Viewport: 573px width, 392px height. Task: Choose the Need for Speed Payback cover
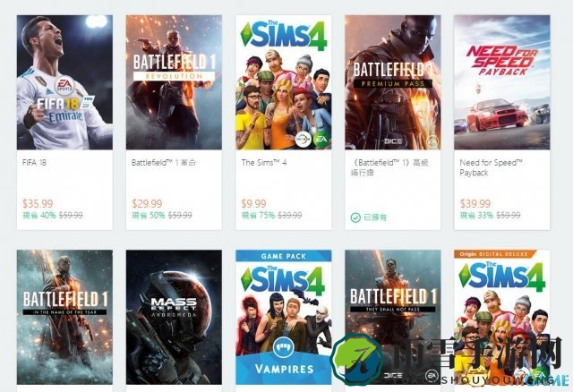pos(502,82)
